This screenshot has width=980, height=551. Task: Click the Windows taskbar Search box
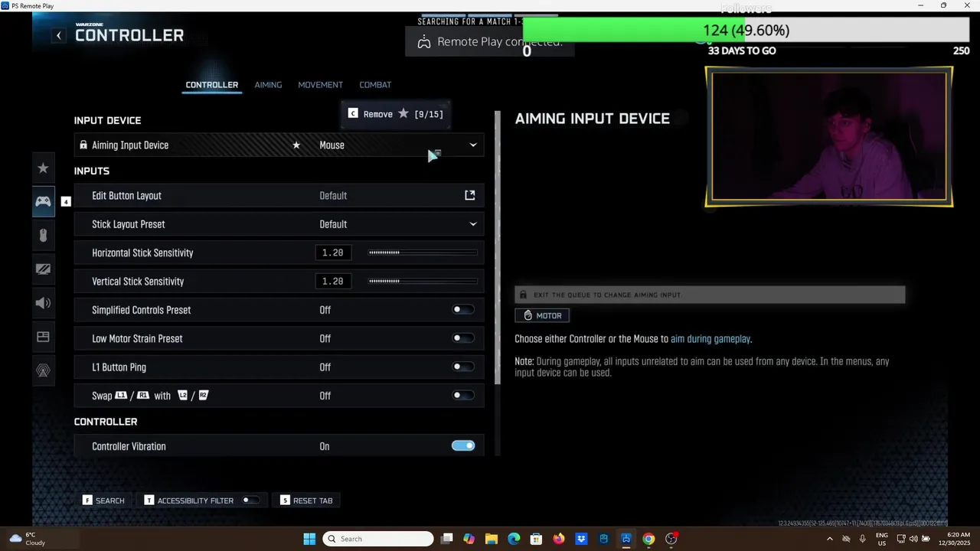click(x=378, y=539)
